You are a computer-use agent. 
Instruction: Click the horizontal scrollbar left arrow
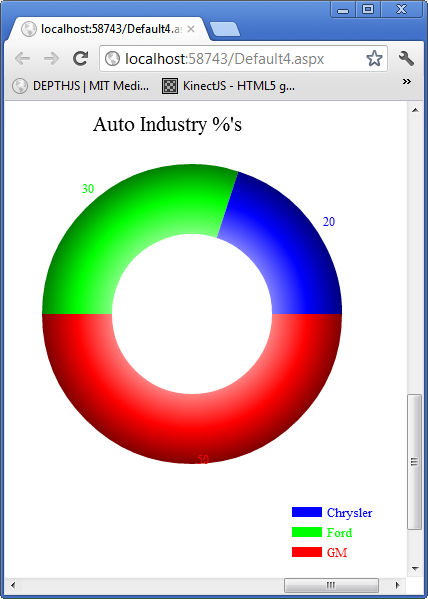click(x=13, y=585)
